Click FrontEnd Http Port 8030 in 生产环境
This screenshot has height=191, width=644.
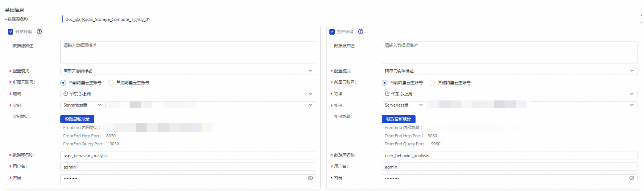[411, 136]
